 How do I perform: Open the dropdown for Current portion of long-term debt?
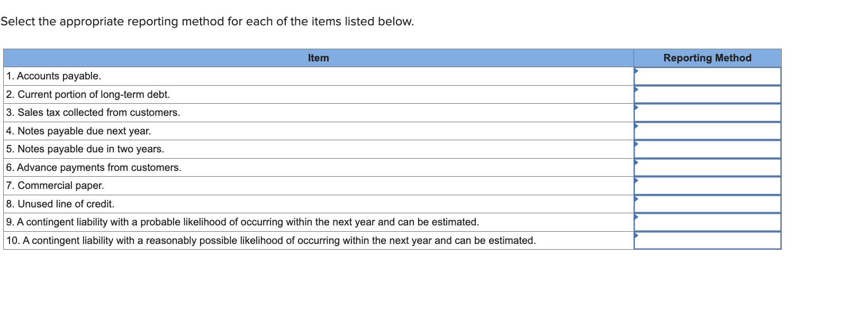[707, 94]
